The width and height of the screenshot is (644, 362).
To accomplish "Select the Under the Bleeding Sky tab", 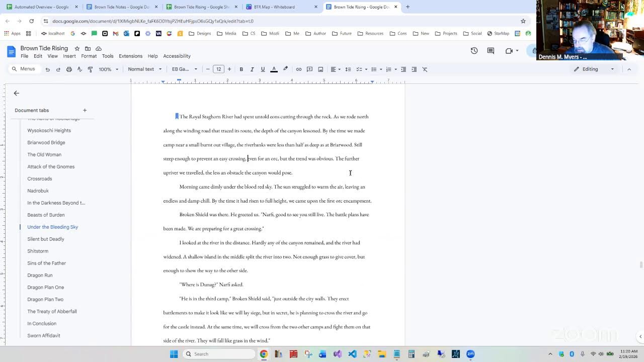I will pos(53,227).
